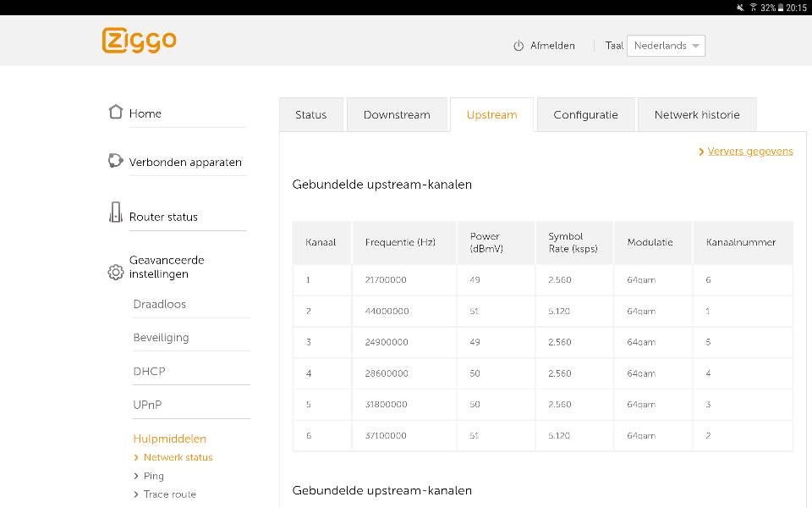812x508 pixels.
Task: Select the Netwerk status link
Action: [178, 457]
